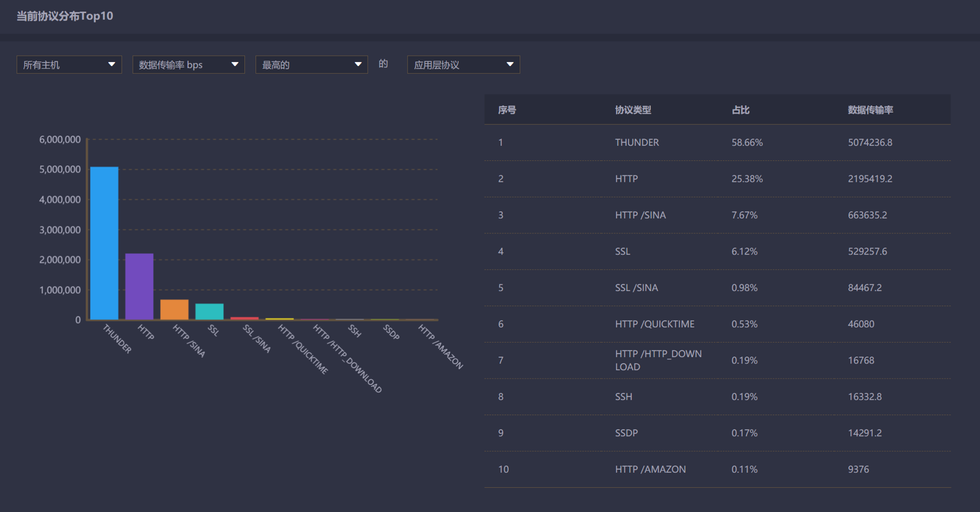Click the red SSL /SINA bar

(x=244, y=318)
